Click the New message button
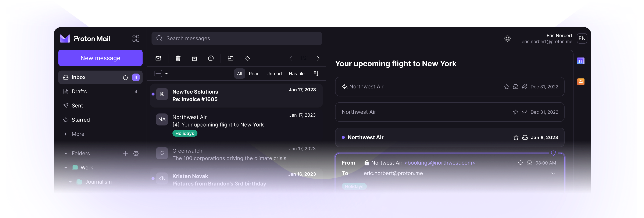 [100, 58]
